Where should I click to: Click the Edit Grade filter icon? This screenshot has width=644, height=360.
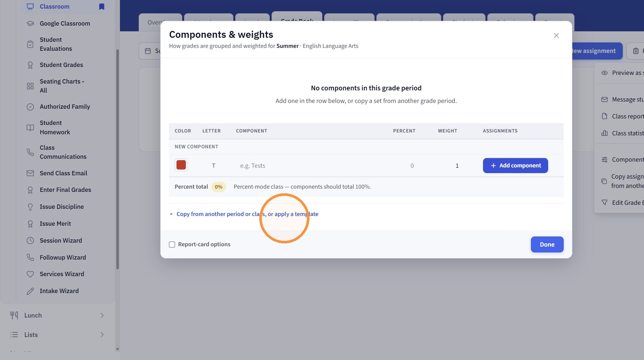click(604, 203)
